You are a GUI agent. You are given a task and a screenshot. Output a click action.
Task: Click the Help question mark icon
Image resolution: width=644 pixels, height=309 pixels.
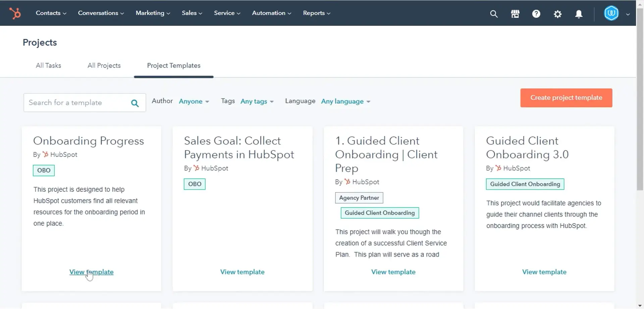[x=536, y=14]
